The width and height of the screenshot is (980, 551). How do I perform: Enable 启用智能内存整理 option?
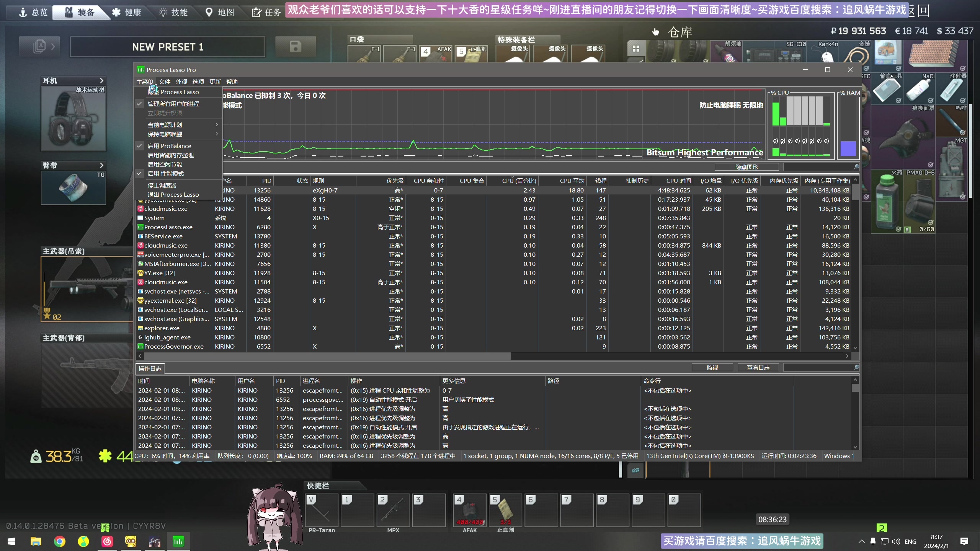(x=178, y=155)
